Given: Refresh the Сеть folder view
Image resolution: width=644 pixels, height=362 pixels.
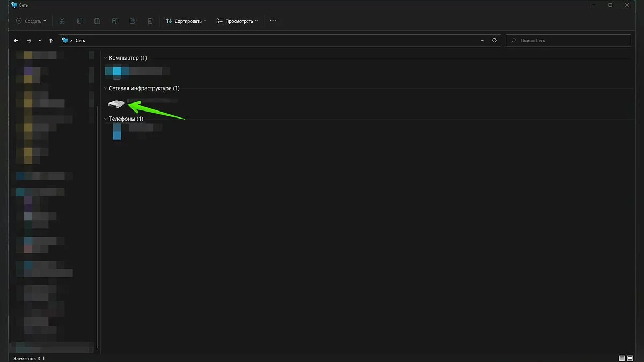Looking at the screenshot, I should pyautogui.click(x=494, y=40).
